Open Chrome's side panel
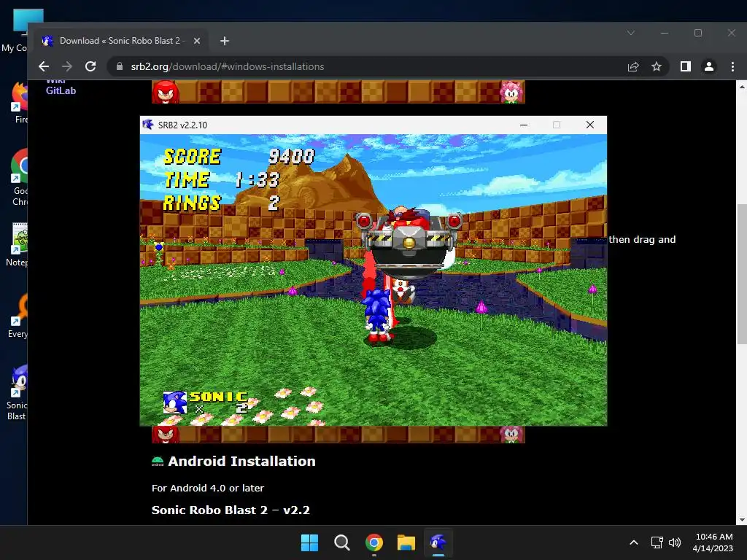Image resolution: width=747 pixels, height=560 pixels. (686, 66)
